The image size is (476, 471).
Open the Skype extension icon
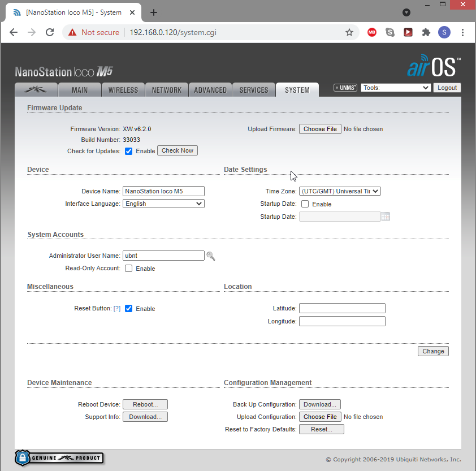pos(390,32)
